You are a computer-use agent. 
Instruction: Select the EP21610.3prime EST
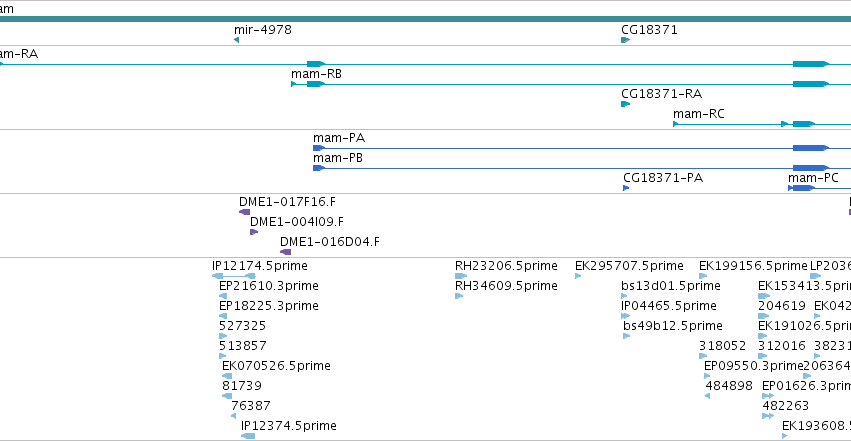click(x=269, y=286)
